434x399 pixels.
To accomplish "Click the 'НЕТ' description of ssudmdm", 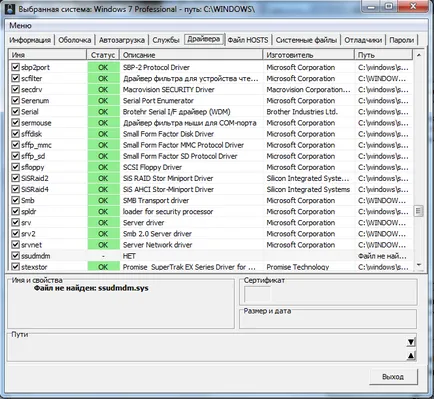I will (129, 256).
